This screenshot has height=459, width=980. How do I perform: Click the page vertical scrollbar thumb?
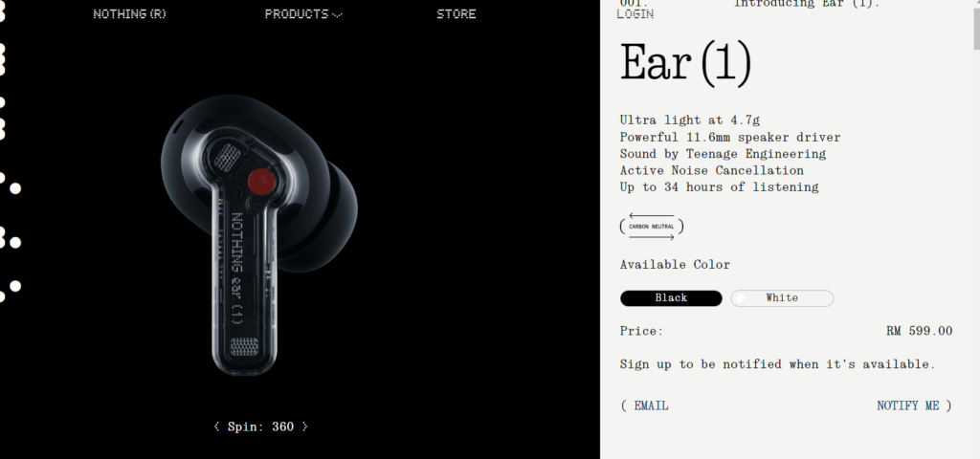click(x=976, y=25)
